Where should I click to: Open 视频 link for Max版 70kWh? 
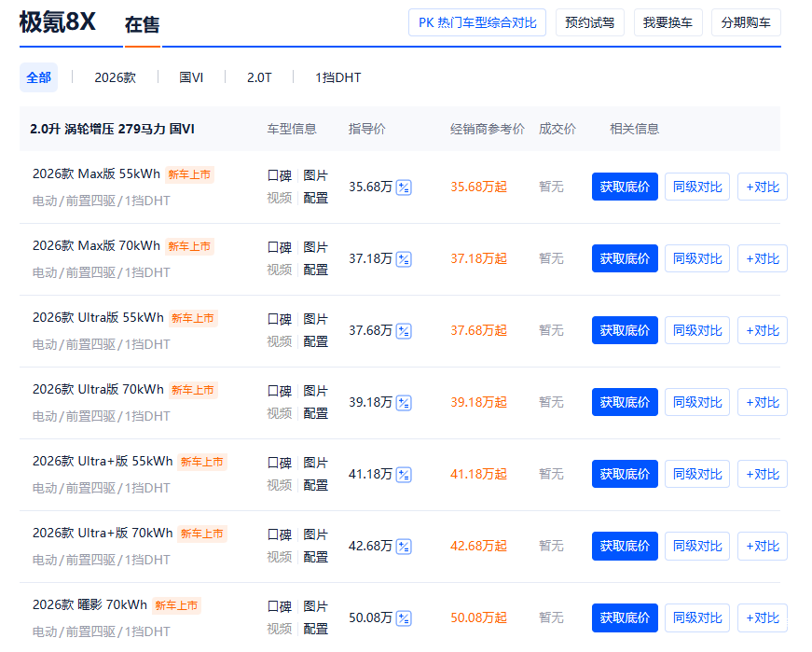[x=280, y=270]
